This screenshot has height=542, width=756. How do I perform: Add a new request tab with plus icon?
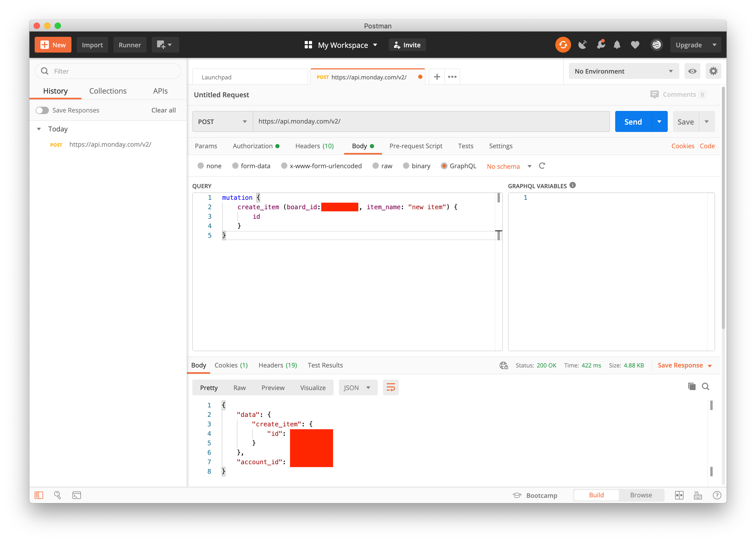(437, 77)
